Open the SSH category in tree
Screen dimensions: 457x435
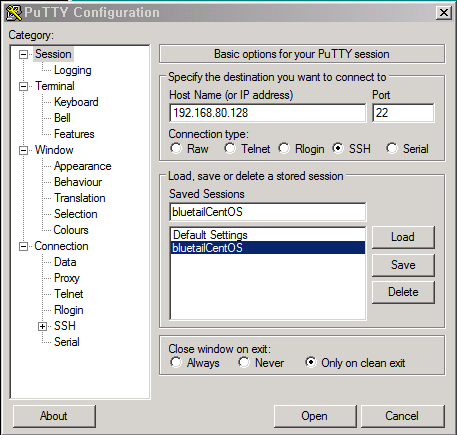point(65,326)
